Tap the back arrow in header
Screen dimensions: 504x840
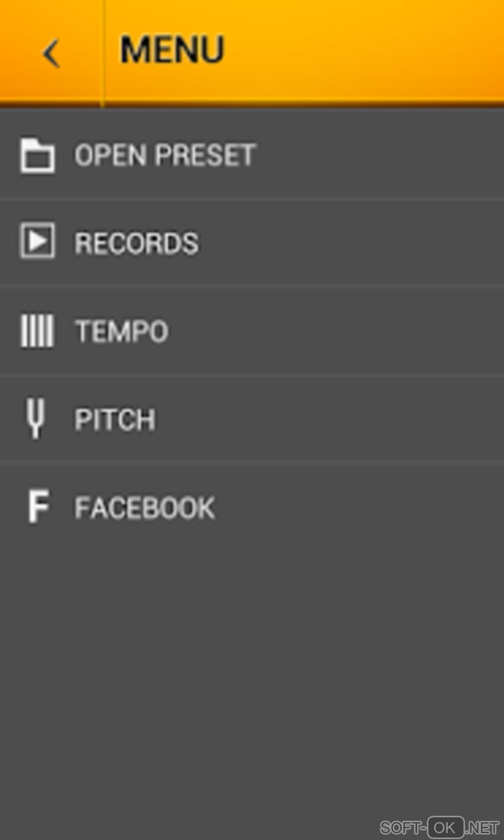tap(51, 53)
